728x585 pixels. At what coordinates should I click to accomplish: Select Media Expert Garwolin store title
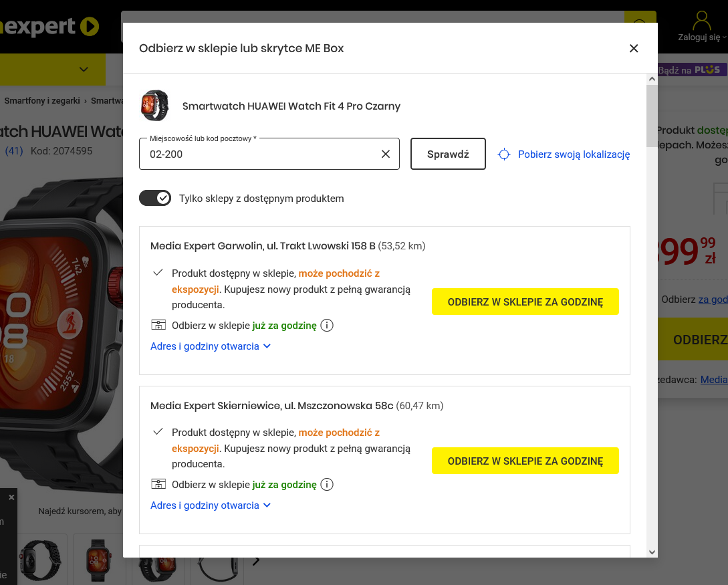[263, 245]
